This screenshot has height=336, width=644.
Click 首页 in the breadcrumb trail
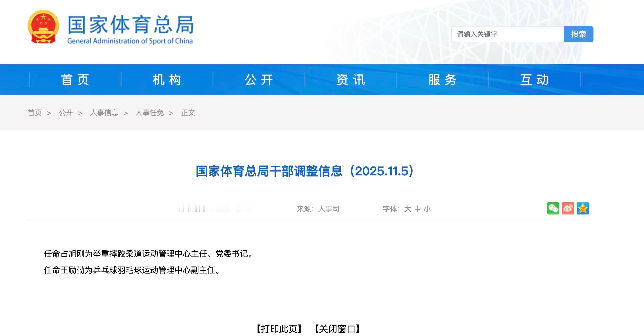34,113
